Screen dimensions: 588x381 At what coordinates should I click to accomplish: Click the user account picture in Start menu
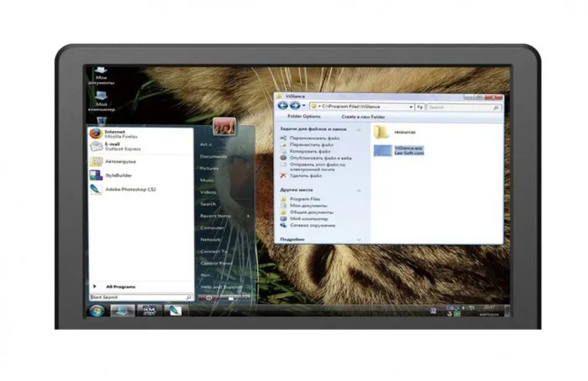point(224,127)
